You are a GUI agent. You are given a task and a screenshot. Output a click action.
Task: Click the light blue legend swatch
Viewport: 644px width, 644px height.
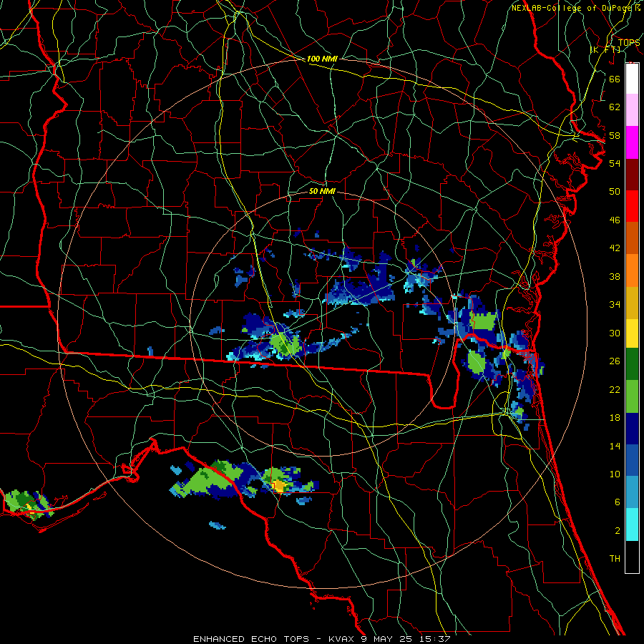pos(632,492)
